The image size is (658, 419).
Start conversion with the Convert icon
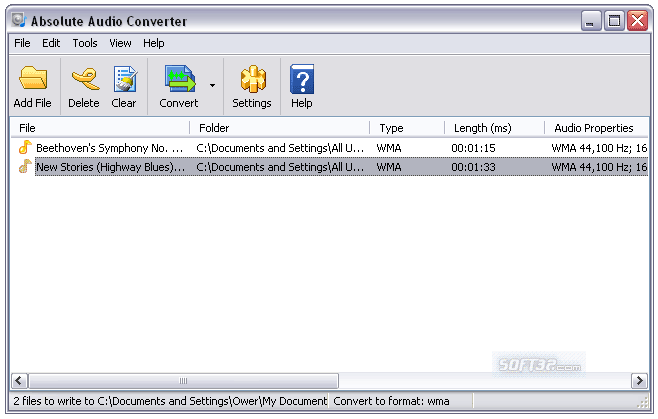[180, 78]
